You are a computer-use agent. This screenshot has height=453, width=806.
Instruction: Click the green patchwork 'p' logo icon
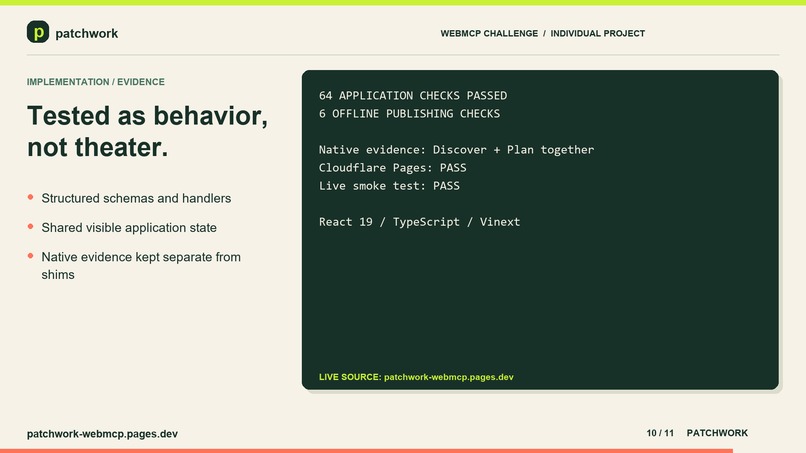(x=38, y=32)
